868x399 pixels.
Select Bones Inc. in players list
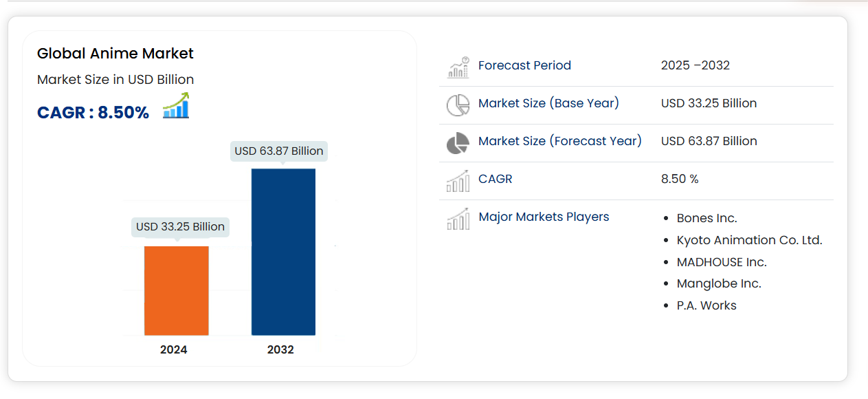(x=706, y=218)
